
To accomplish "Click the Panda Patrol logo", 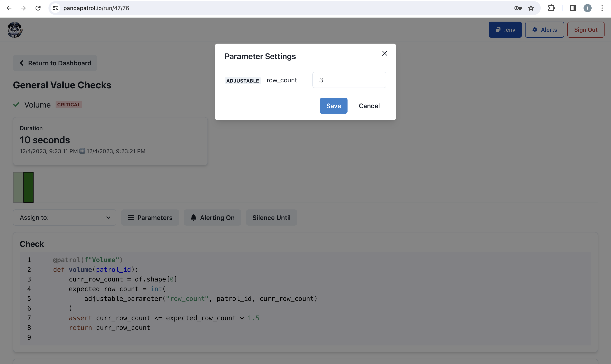I will (15, 30).
